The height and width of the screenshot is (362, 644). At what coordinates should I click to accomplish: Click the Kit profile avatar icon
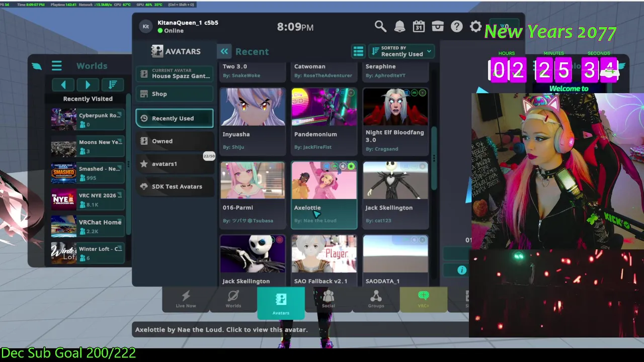[146, 27]
